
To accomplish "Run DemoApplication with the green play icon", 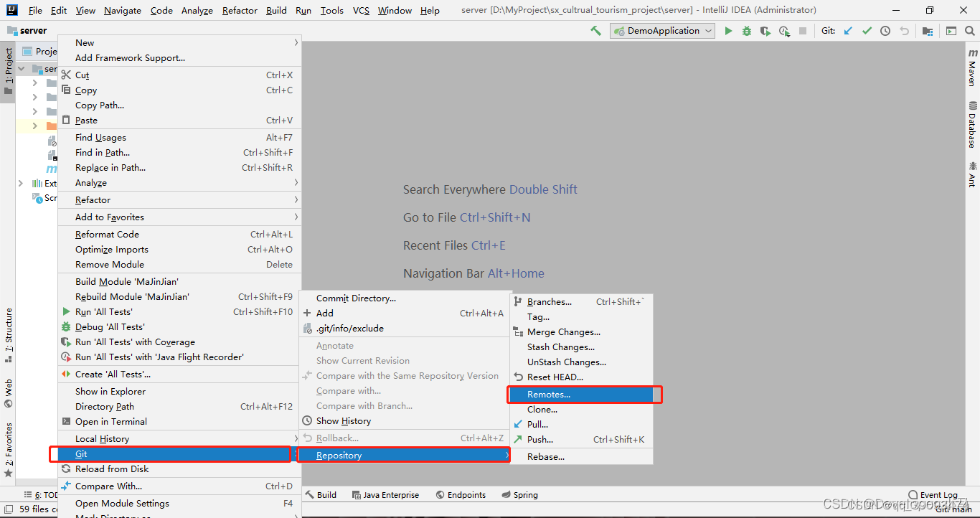I will pos(728,31).
